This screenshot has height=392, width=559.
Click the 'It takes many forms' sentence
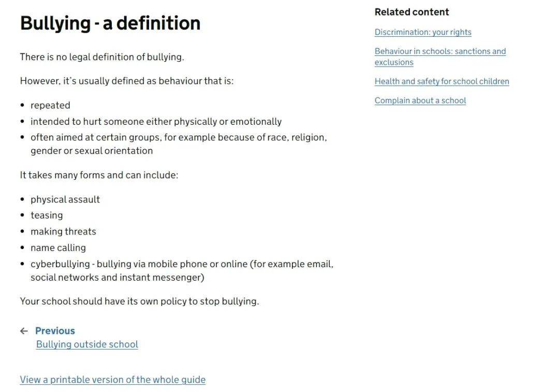pos(99,175)
